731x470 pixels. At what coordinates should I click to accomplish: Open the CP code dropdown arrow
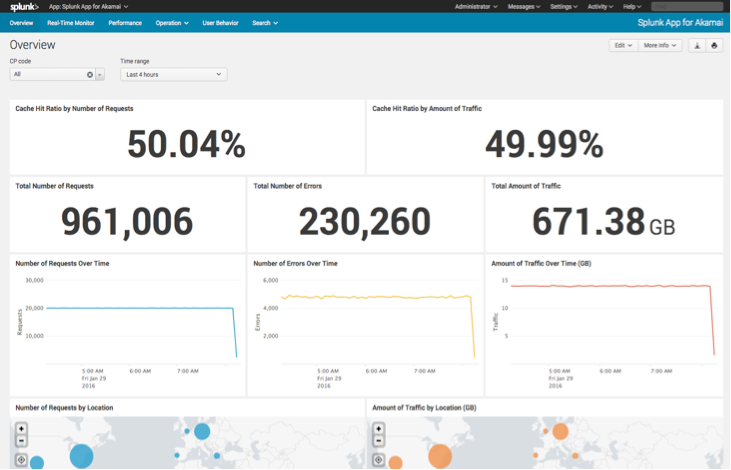tap(100, 75)
